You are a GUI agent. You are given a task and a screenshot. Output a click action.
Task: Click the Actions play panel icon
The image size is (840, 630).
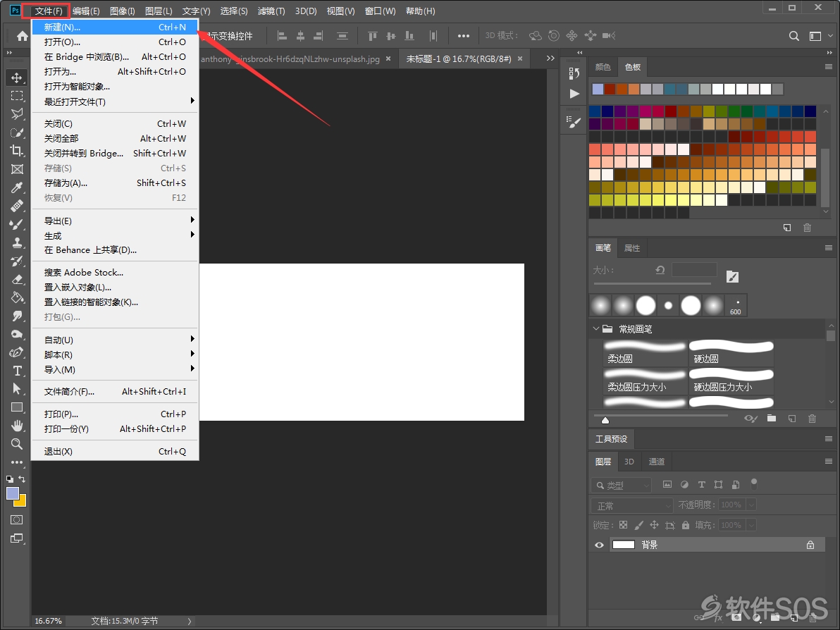(x=574, y=94)
